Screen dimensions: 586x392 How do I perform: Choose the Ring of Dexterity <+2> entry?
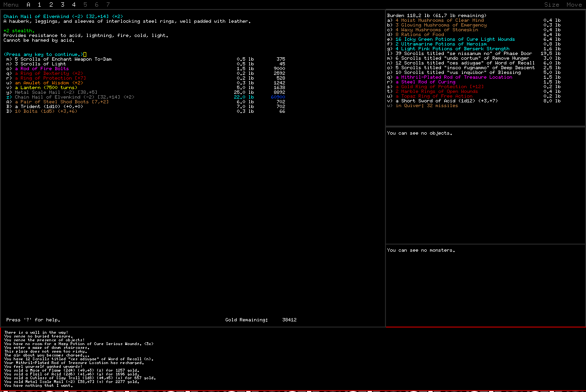click(146, 73)
